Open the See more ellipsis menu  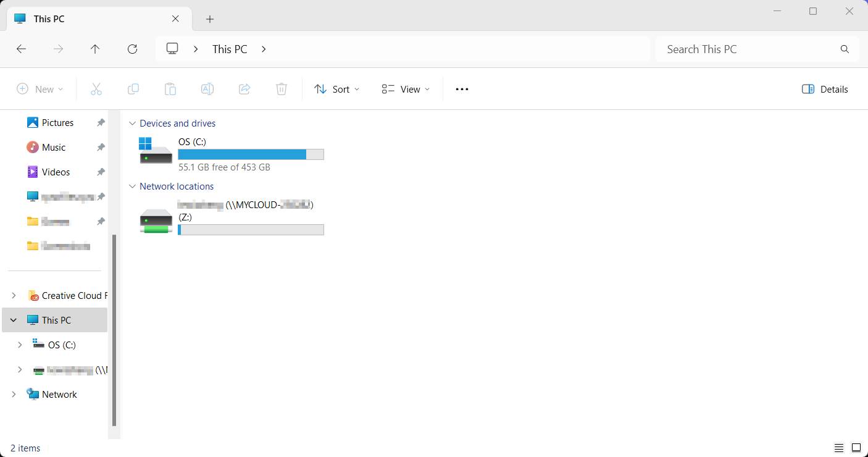click(462, 89)
